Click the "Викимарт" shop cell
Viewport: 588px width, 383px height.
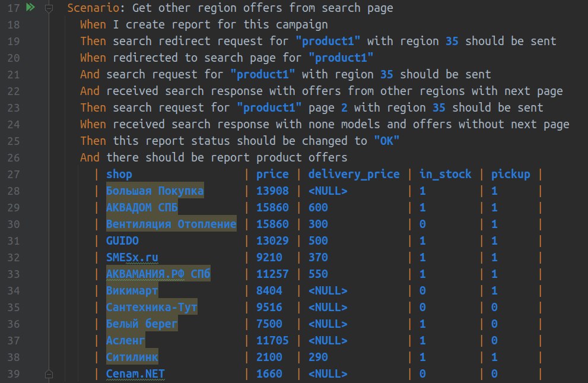pos(132,290)
